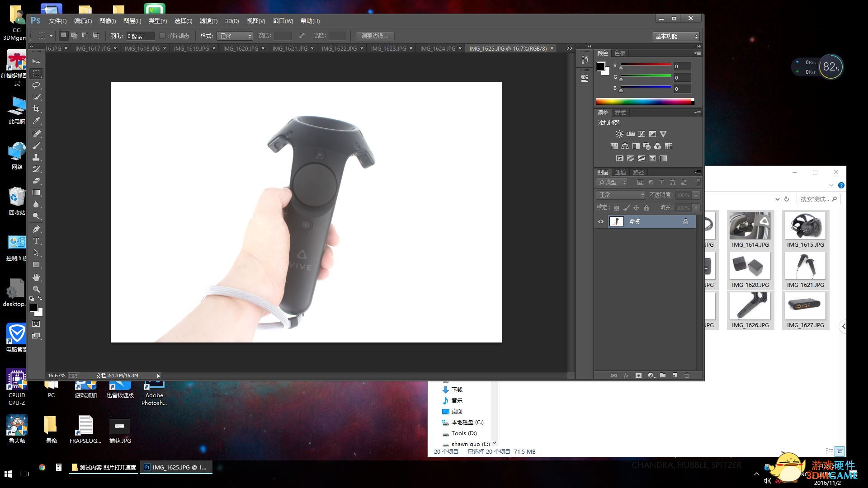
Task: Click the Brightness/Contrast adjustment icon
Action: (619, 134)
